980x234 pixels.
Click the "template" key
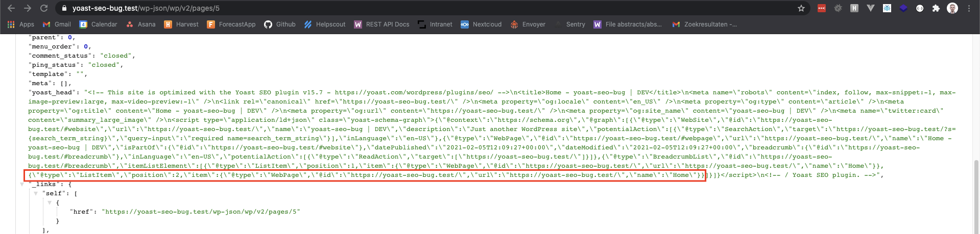tap(48, 74)
